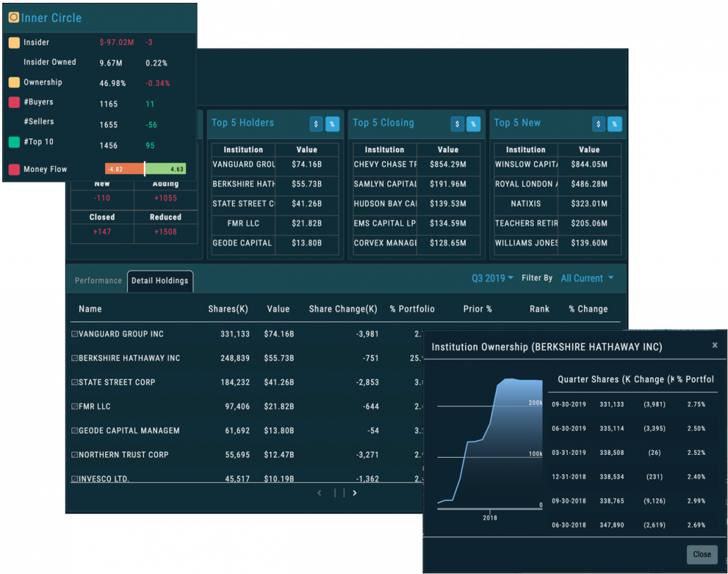Switch Top 5 Holders to percent view

(332, 124)
